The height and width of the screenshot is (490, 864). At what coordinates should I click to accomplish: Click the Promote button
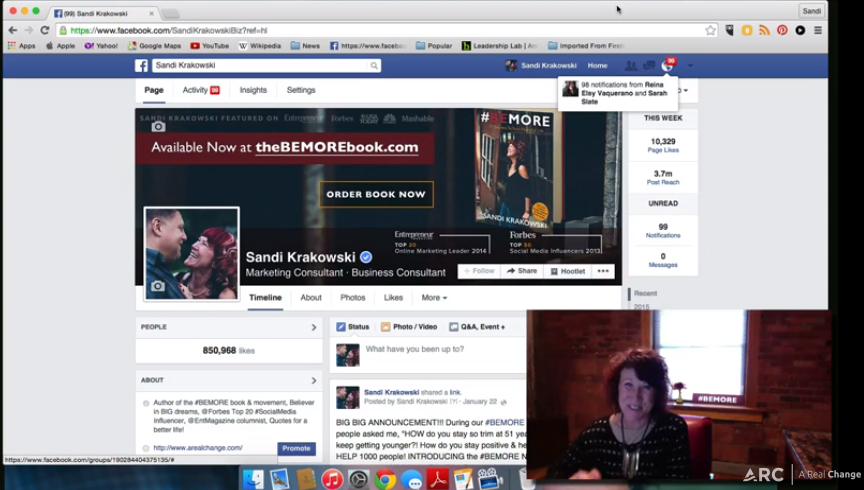tap(296, 449)
